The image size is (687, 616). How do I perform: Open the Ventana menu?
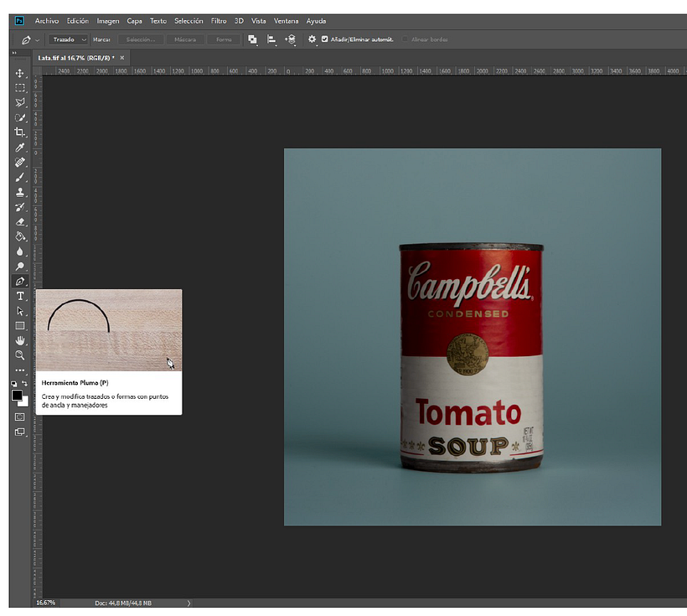[x=286, y=21]
